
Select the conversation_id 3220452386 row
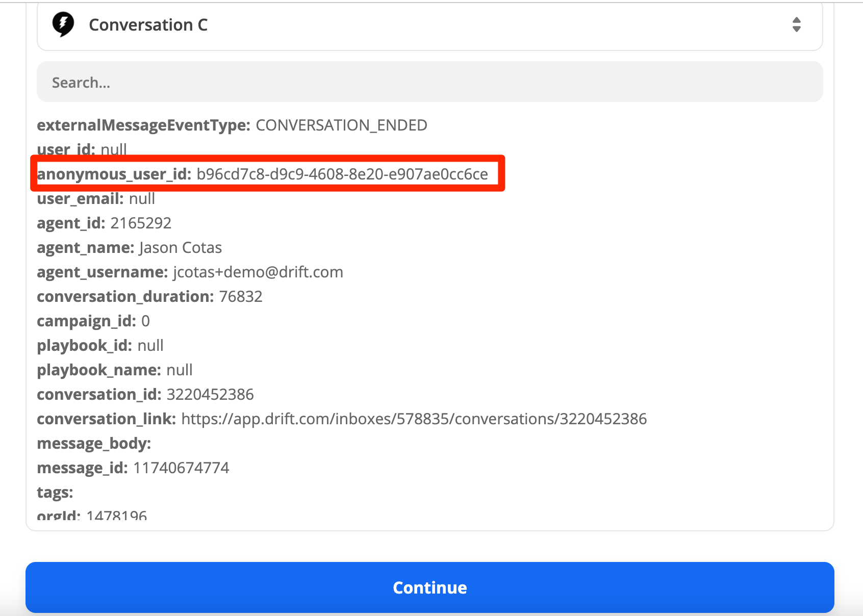point(145,394)
